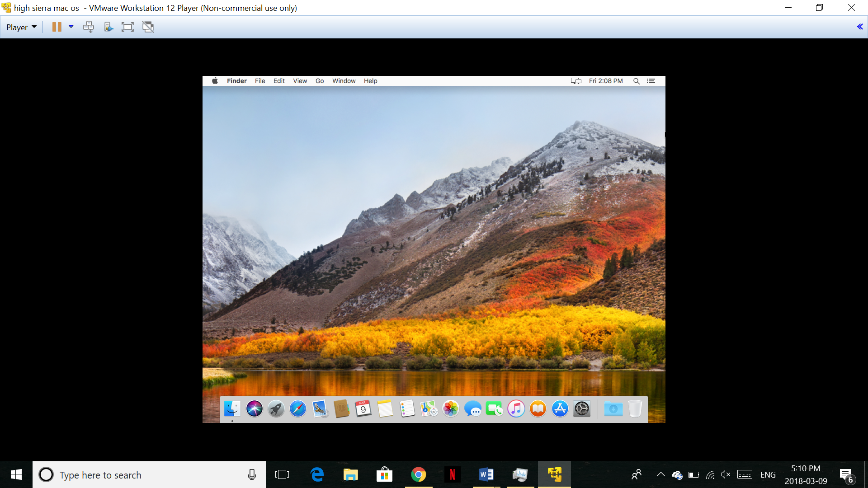Click the taskbar app left of VMware Player
The width and height of the screenshot is (868, 488).
tap(520, 474)
